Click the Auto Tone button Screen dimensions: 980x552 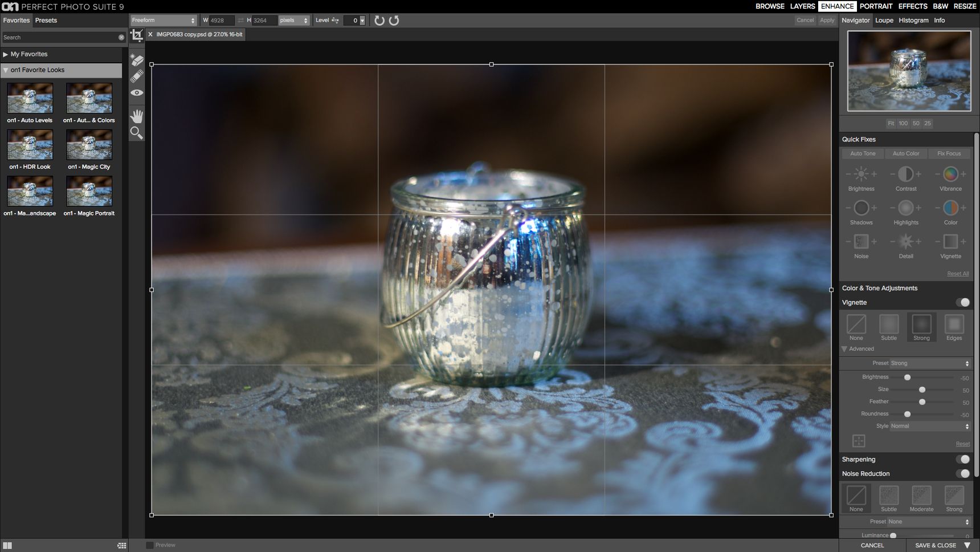point(863,153)
